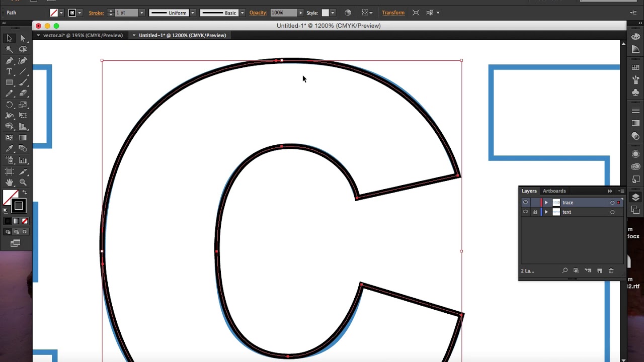Select the Magic Wand tool
This screenshot has height=362, width=644.
[9, 49]
